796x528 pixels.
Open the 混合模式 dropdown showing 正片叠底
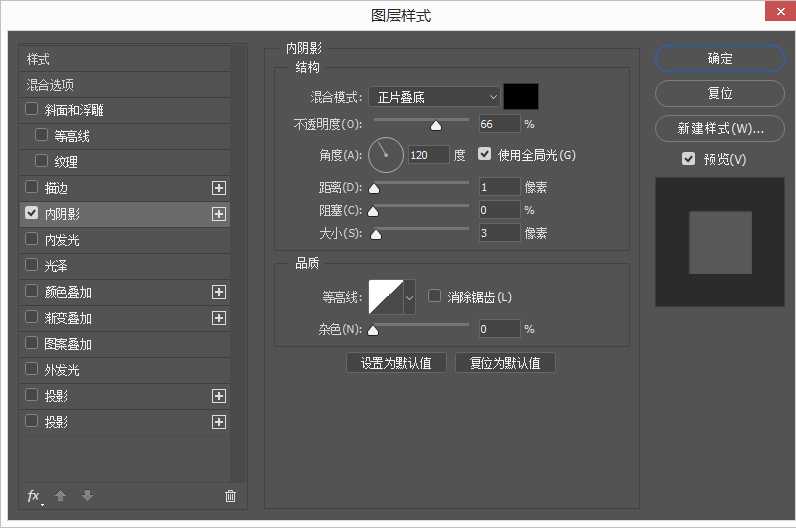pos(434,97)
